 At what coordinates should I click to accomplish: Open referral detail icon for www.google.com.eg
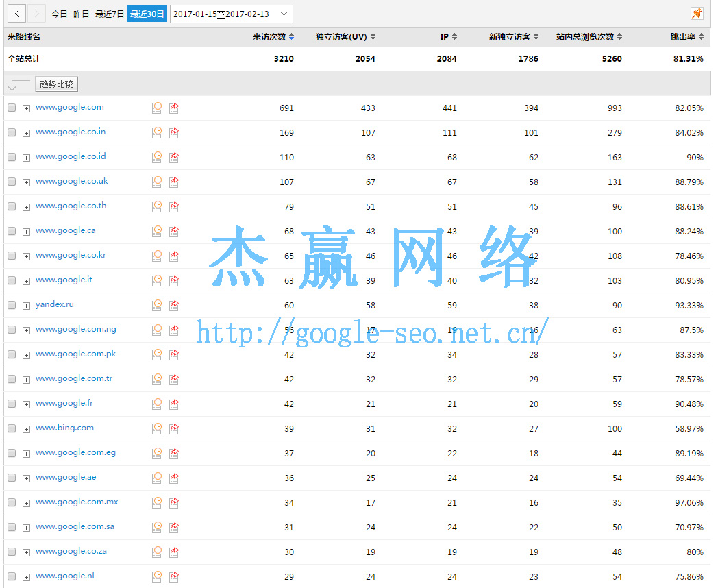point(173,454)
